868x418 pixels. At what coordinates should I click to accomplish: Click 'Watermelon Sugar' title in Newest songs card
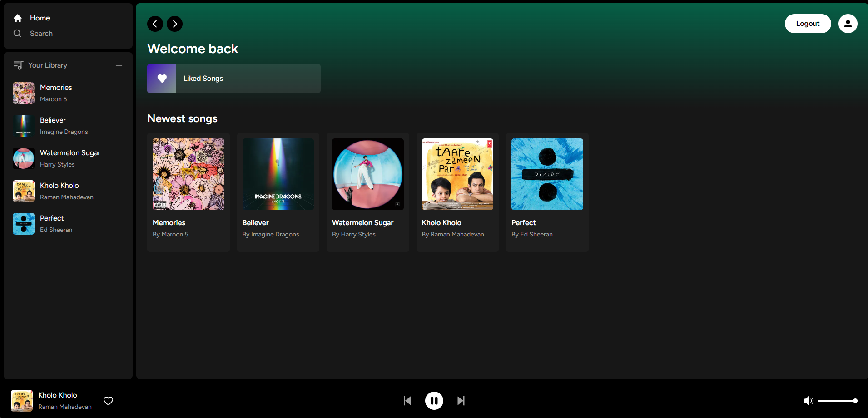click(363, 223)
